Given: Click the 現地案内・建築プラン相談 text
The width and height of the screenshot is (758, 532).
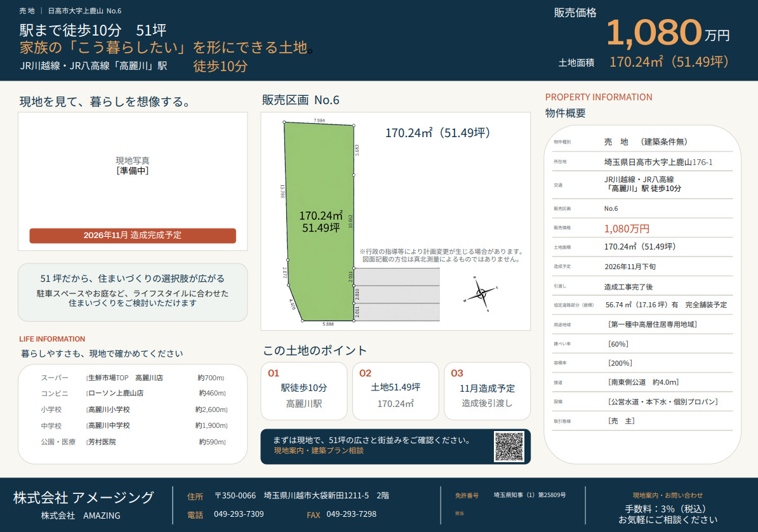Looking at the screenshot, I should [x=319, y=451].
